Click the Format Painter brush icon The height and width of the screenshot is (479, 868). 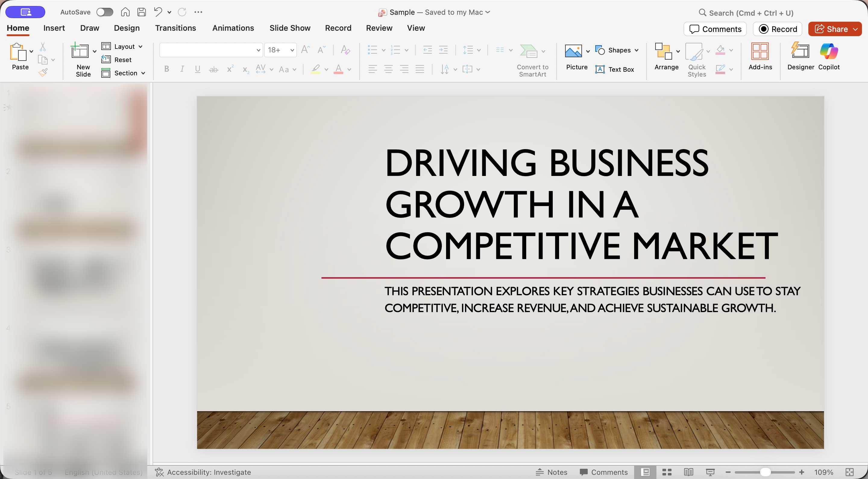click(x=43, y=72)
